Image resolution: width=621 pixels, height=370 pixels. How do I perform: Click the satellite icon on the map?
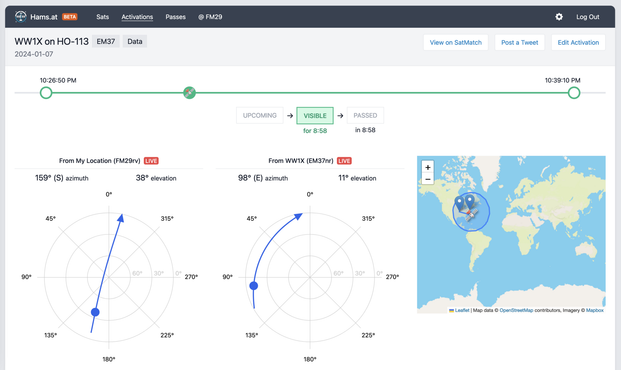click(470, 214)
